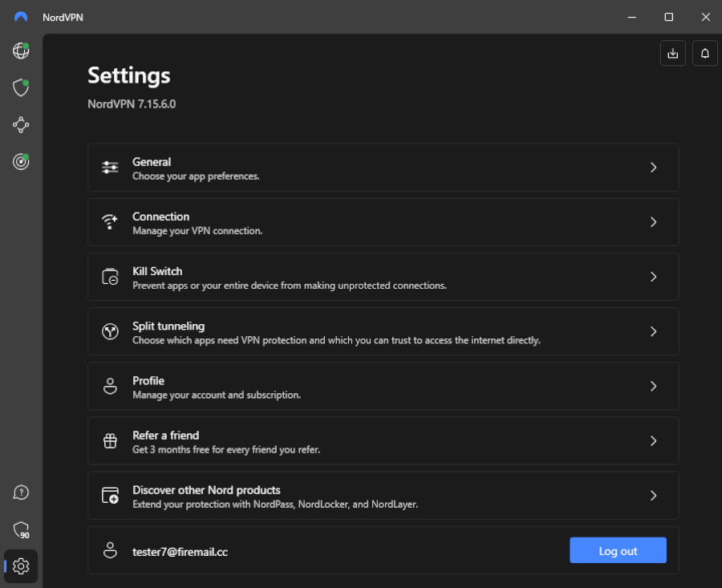Click the 'Prevent apps or your entire device' description

click(x=290, y=286)
